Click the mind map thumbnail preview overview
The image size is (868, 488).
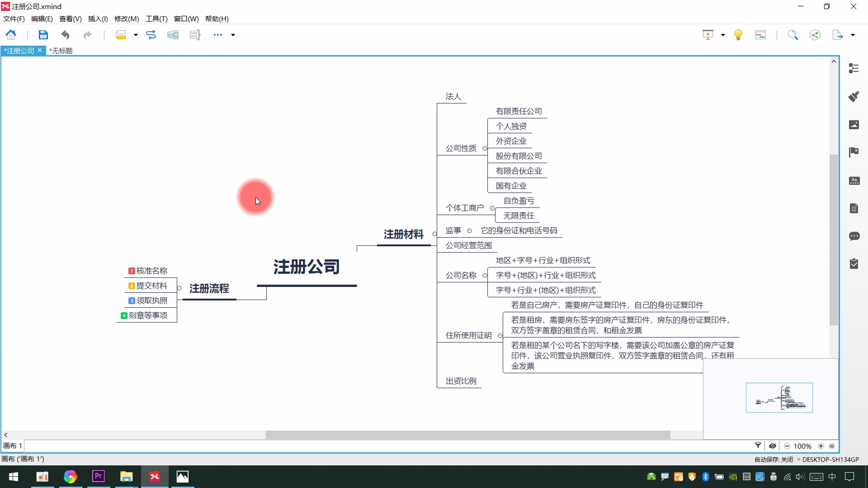(x=779, y=398)
